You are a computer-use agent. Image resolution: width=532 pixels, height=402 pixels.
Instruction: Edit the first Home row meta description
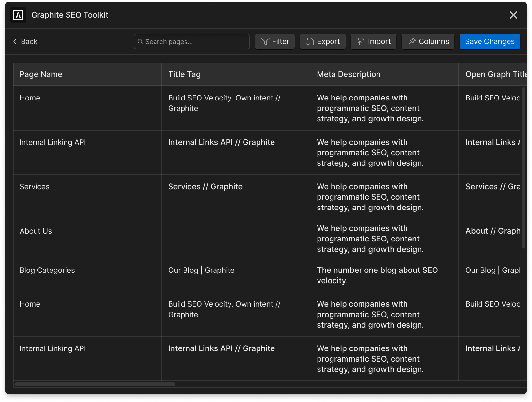pyautogui.click(x=384, y=108)
